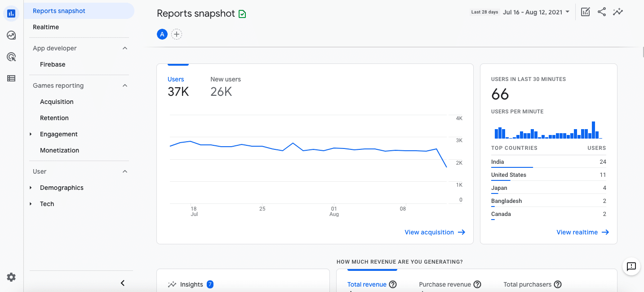Open the Configure icon in left rail

click(12, 78)
